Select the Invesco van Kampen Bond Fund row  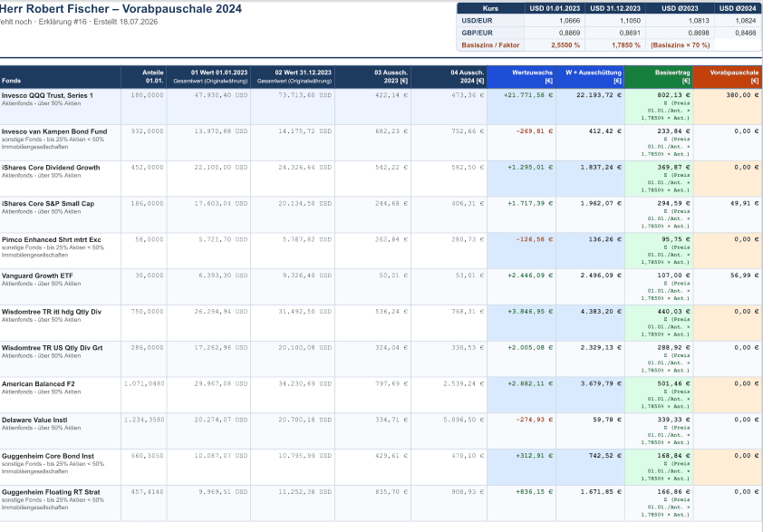point(381,142)
